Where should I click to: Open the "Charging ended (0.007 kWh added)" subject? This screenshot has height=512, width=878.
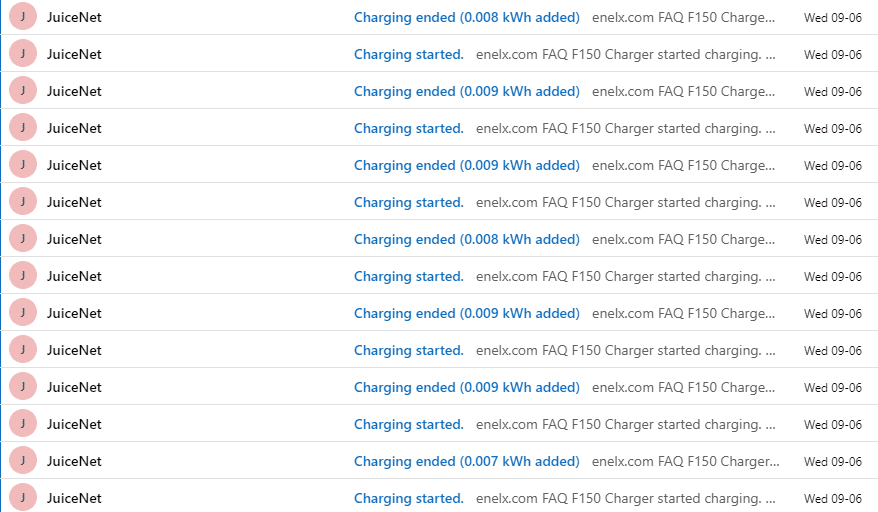(x=466, y=461)
